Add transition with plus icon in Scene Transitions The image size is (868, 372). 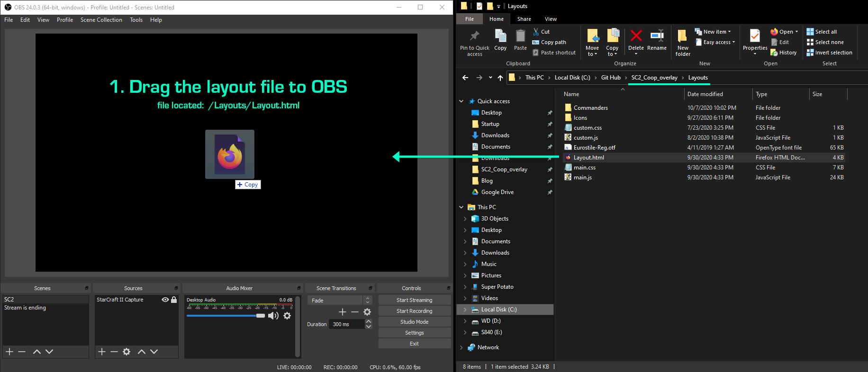(x=343, y=312)
